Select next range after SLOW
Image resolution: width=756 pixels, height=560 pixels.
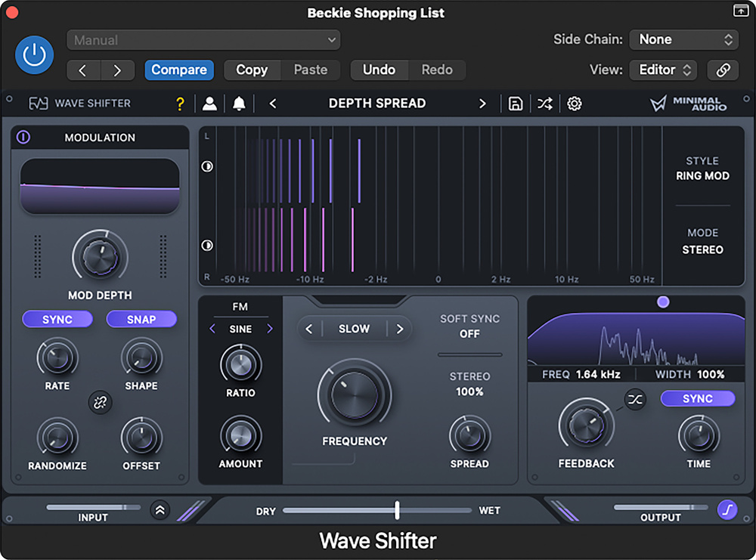coord(400,330)
